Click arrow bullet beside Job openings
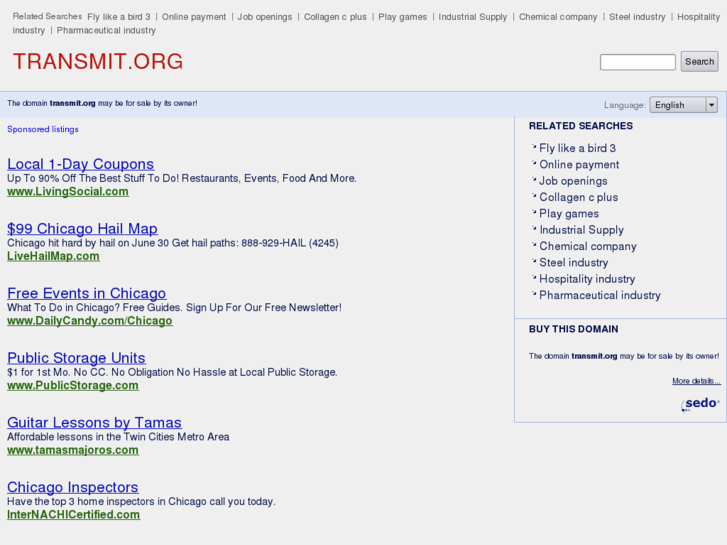727x545 pixels. tap(534, 179)
